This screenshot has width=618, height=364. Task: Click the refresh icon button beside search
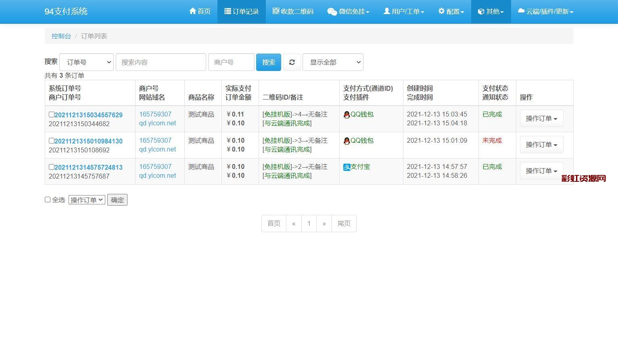292,62
